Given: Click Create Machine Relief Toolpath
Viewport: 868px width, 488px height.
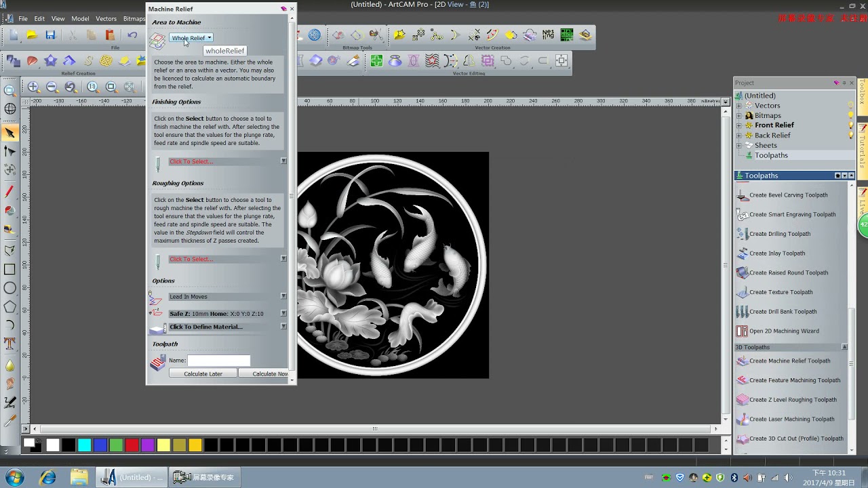Looking at the screenshot, I should click(x=789, y=361).
